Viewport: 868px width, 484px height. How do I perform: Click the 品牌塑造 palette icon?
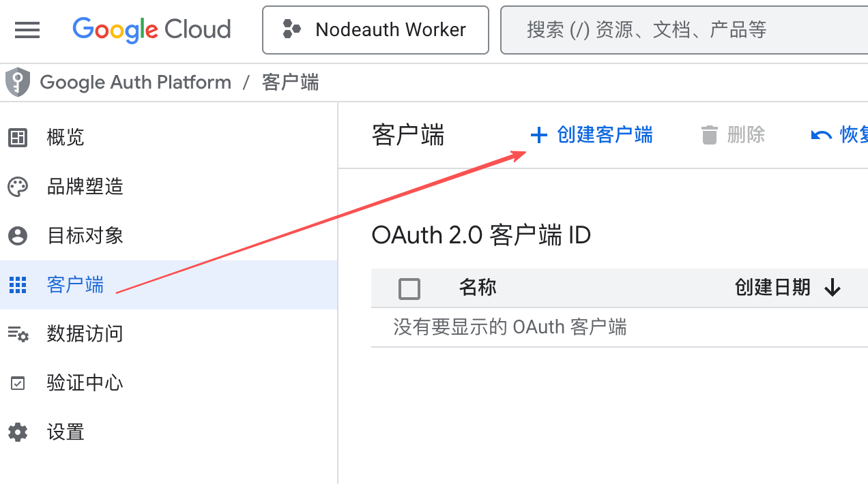[18, 187]
